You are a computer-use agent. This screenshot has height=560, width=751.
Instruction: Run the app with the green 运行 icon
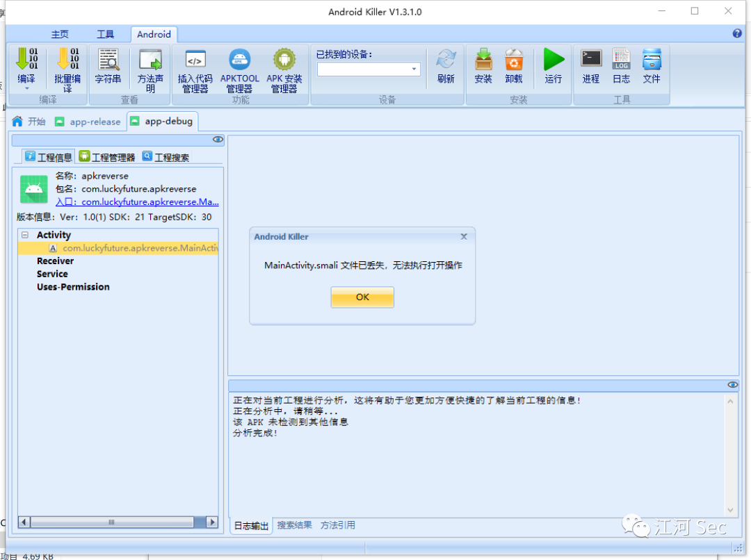pos(553,66)
